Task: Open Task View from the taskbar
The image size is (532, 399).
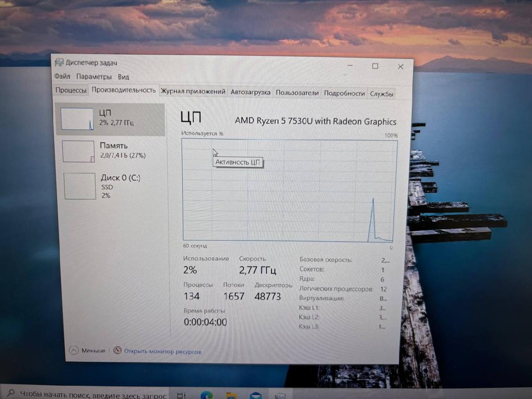Action: 181,395
